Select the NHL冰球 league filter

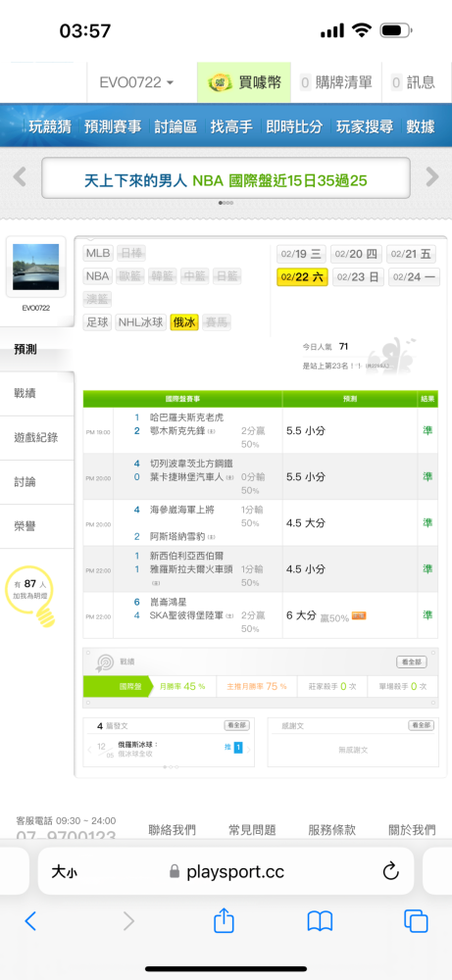coord(140,322)
